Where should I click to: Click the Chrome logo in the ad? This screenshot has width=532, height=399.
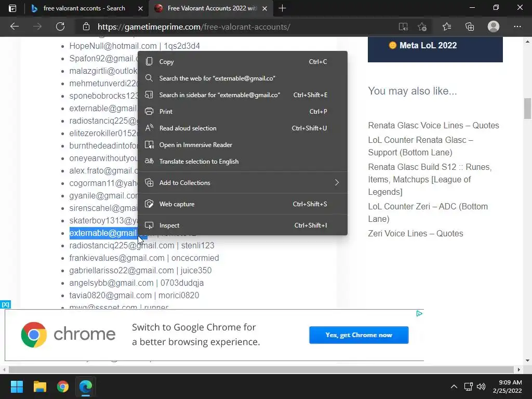coord(34,335)
